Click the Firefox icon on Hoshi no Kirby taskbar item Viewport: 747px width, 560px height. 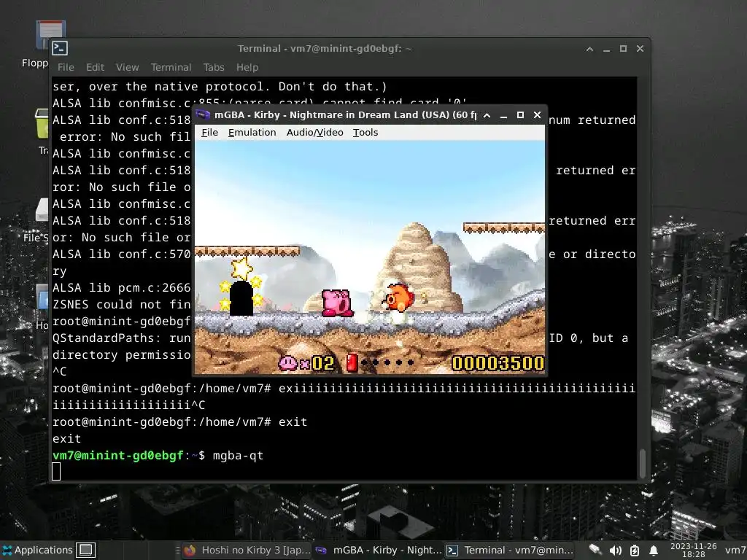coord(190,551)
